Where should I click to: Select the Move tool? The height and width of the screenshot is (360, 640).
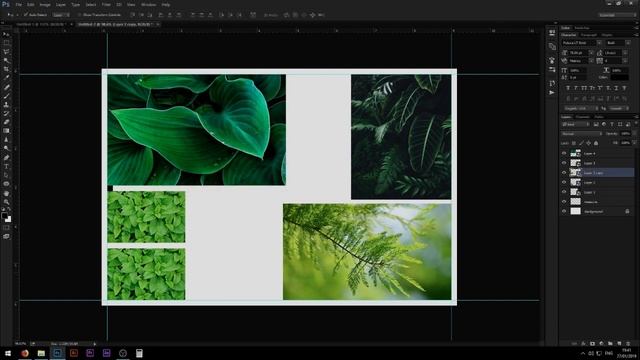click(6, 34)
